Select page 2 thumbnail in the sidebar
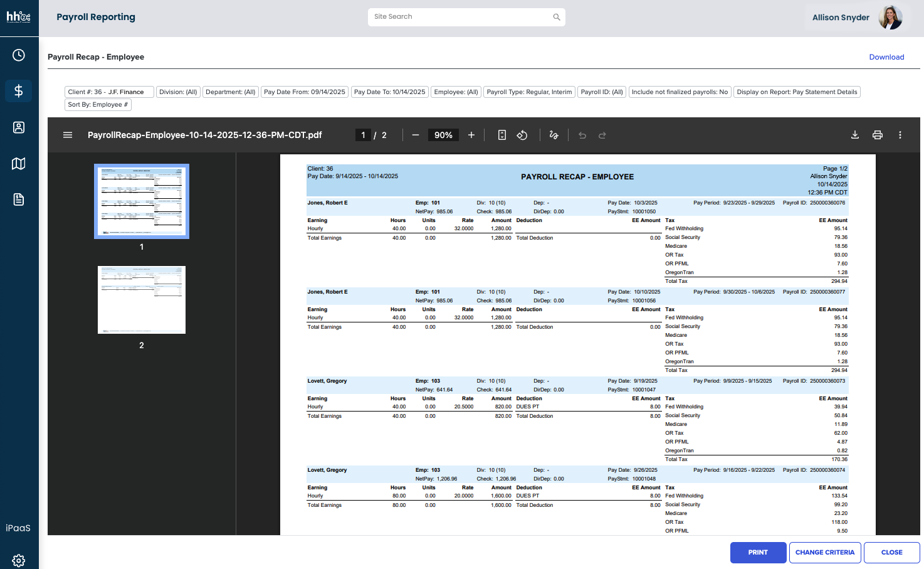This screenshot has height=569, width=924. click(x=141, y=299)
